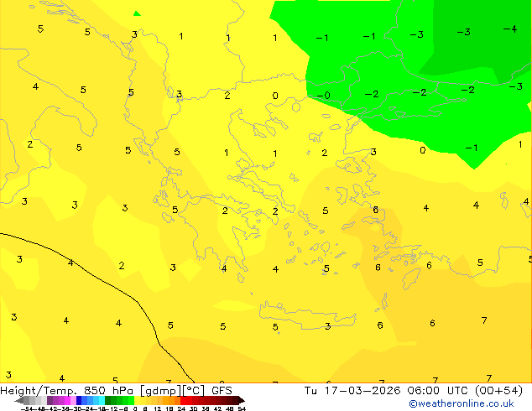Click the bright red legend swatch at 24
Viewport: 532px width, 411px height.
point(183,400)
